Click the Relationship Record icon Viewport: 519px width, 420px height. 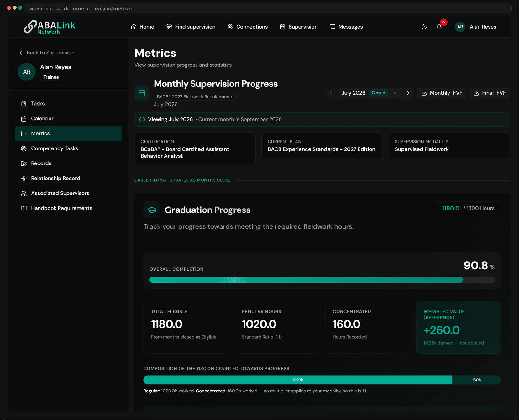[24, 179]
